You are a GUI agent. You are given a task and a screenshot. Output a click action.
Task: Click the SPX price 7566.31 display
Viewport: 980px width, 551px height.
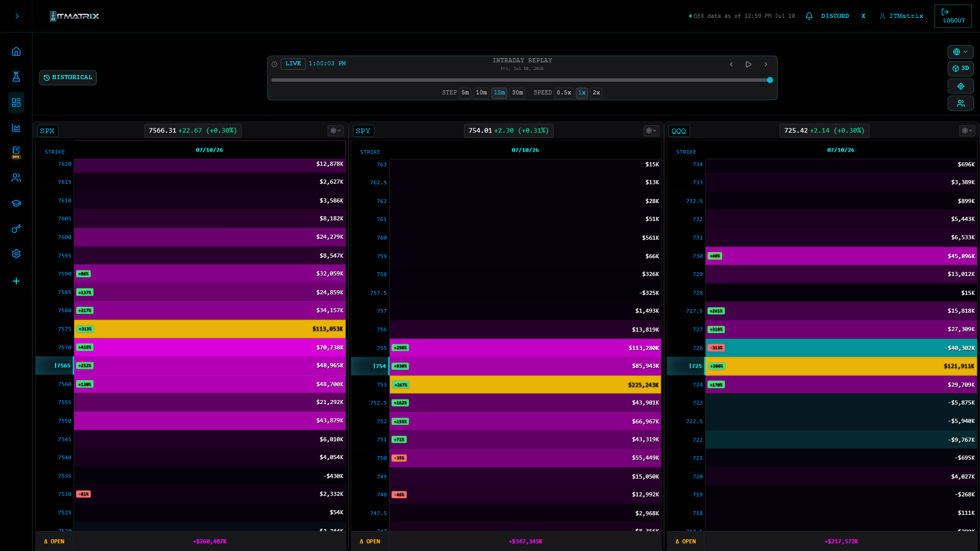193,131
